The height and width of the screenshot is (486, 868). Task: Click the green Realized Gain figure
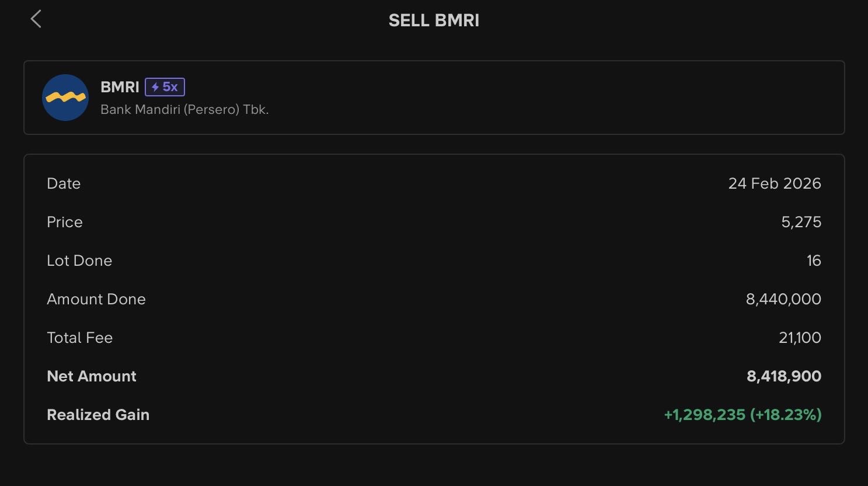tap(742, 415)
